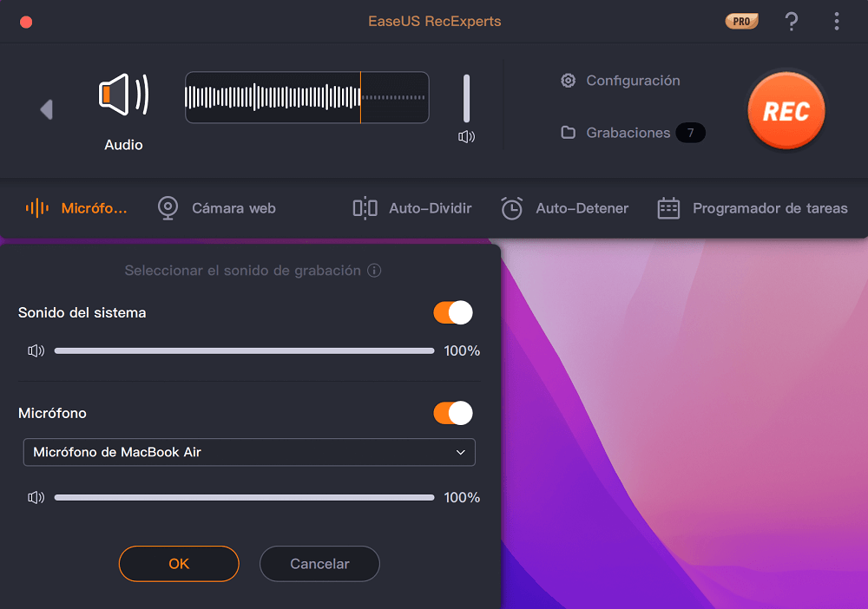Click the red close window button

(26, 23)
